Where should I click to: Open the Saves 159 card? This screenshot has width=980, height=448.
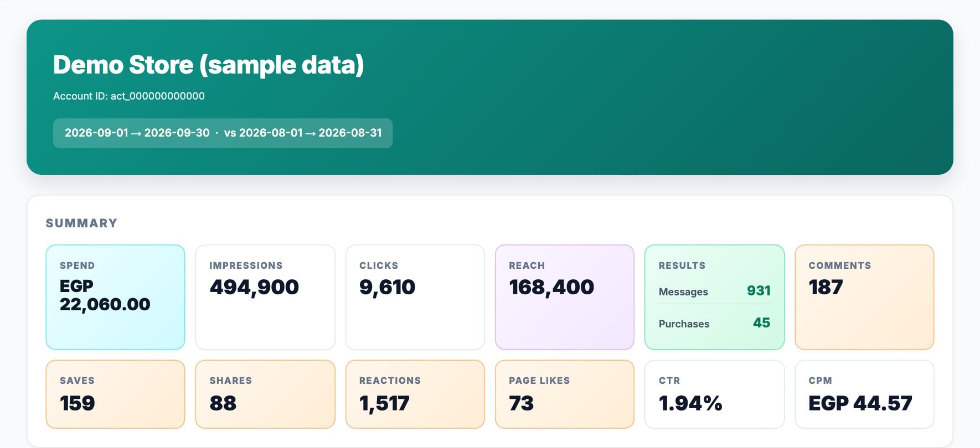click(x=115, y=394)
